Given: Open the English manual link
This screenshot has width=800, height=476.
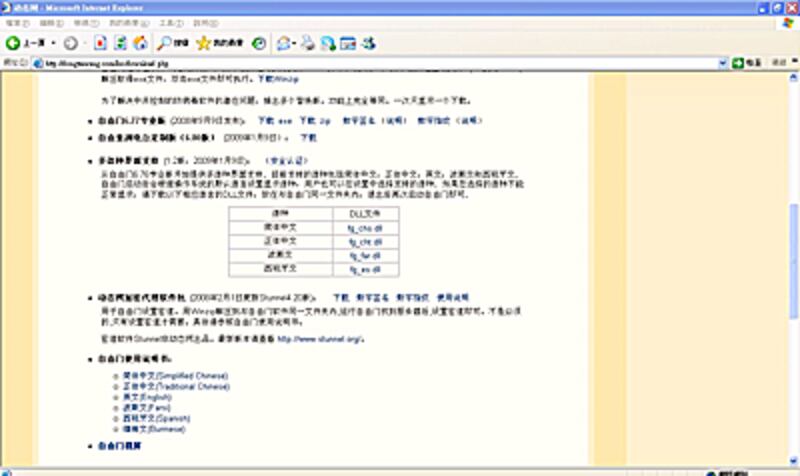Looking at the screenshot, I should coord(147,397).
